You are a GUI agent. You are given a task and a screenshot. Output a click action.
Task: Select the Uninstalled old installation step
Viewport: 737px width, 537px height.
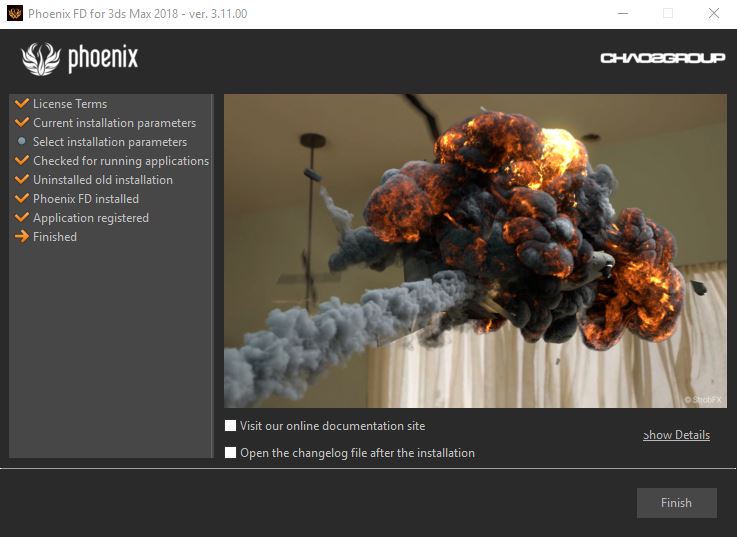tap(103, 180)
